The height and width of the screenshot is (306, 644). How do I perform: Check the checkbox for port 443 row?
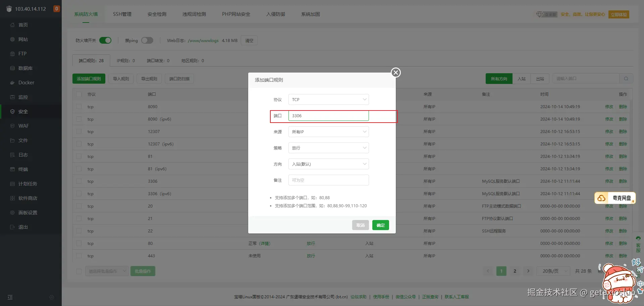(x=79, y=256)
